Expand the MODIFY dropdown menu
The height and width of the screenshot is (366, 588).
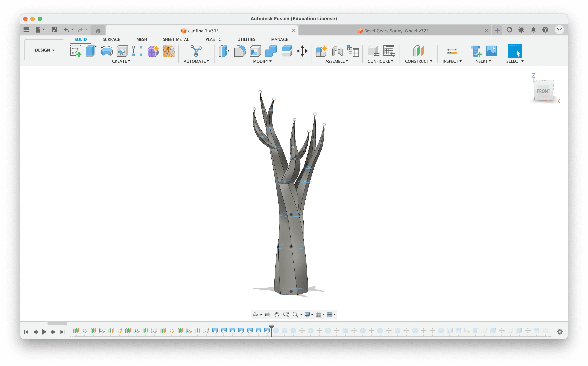click(x=262, y=61)
